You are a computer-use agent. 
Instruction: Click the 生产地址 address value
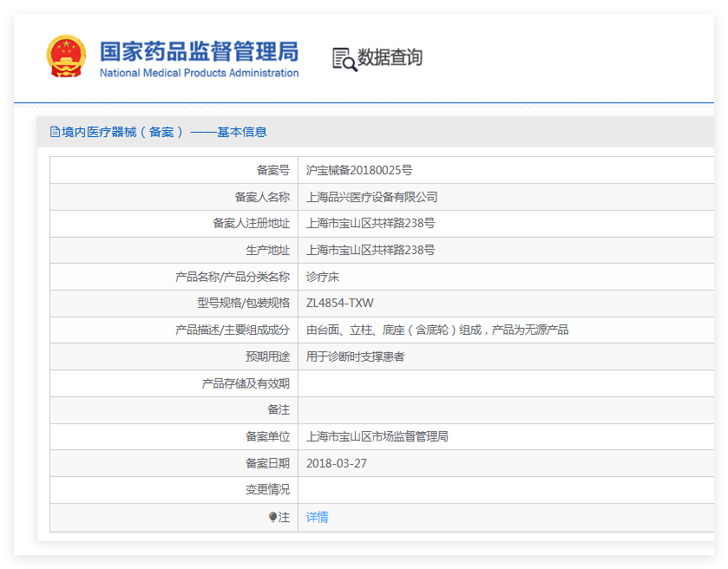tap(370, 250)
